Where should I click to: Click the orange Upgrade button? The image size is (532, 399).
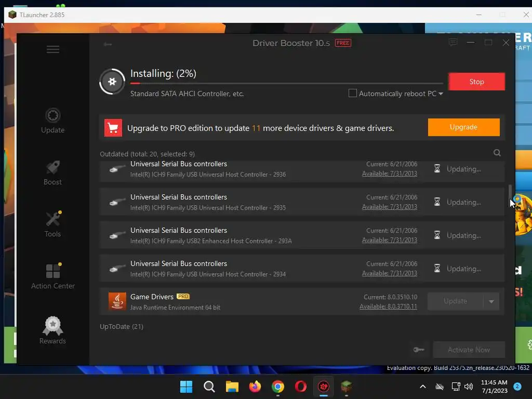pyautogui.click(x=463, y=127)
